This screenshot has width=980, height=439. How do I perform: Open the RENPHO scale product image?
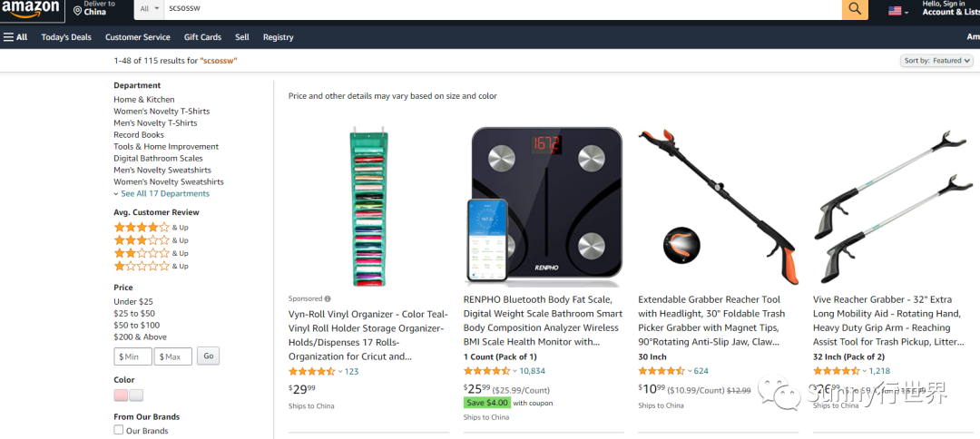click(544, 204)
